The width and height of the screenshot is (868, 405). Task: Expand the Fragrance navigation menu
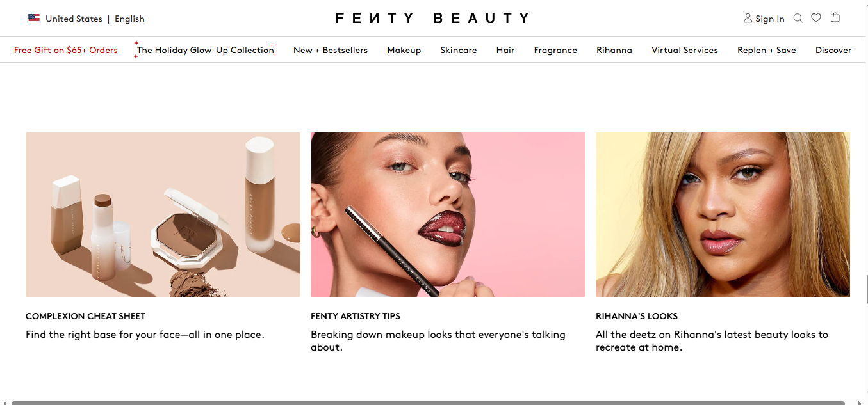point(555,50)
